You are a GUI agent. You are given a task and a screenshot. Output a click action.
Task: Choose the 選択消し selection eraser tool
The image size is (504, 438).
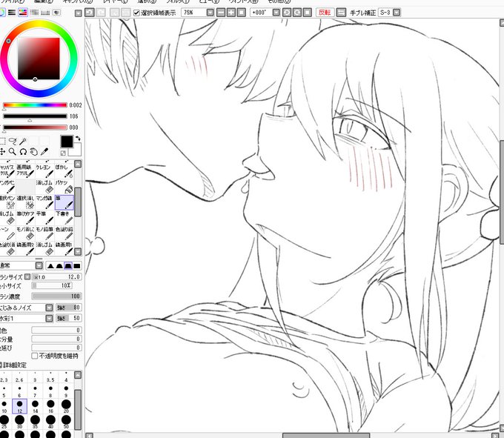[25, 202]
